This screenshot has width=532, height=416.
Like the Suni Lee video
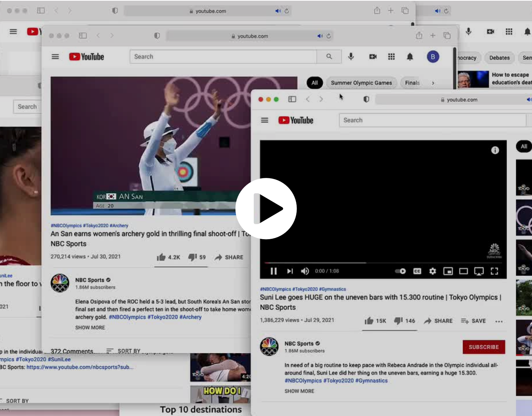375,321
